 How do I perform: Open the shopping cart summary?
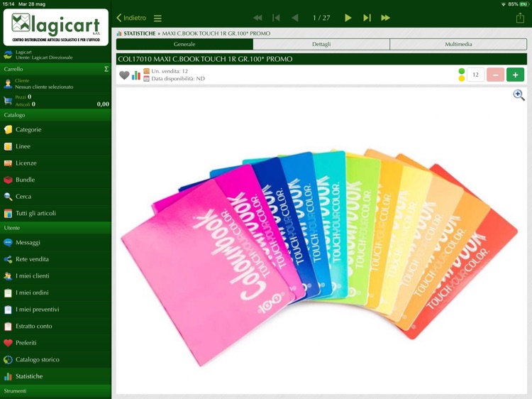55,101
